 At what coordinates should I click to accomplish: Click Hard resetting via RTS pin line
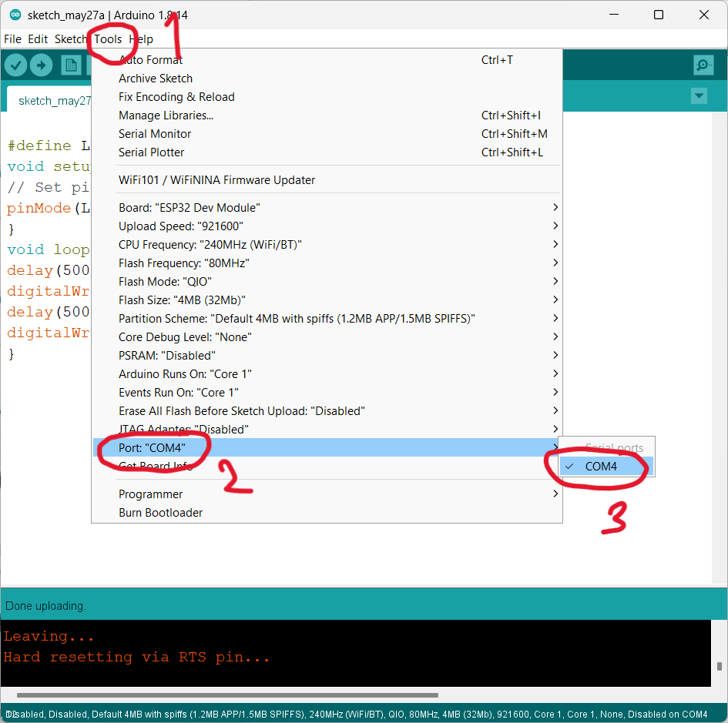coord(136,657)
